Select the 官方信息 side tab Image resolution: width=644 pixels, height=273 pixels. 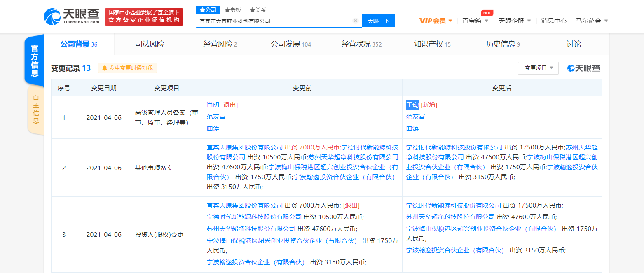[x=35, y=61]
